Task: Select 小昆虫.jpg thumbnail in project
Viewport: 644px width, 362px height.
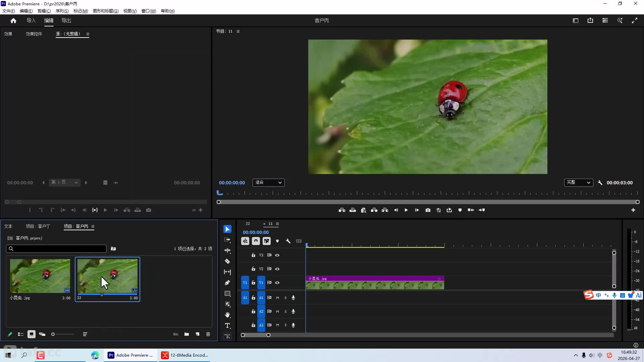Action: pyautogui.click(x=40, y=276)
